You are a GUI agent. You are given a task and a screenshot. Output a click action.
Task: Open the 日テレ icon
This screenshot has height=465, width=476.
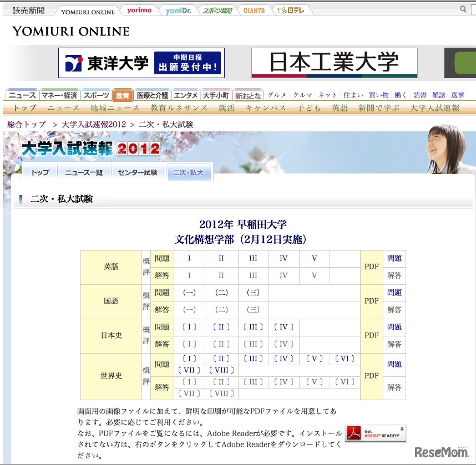pos(292,9)
